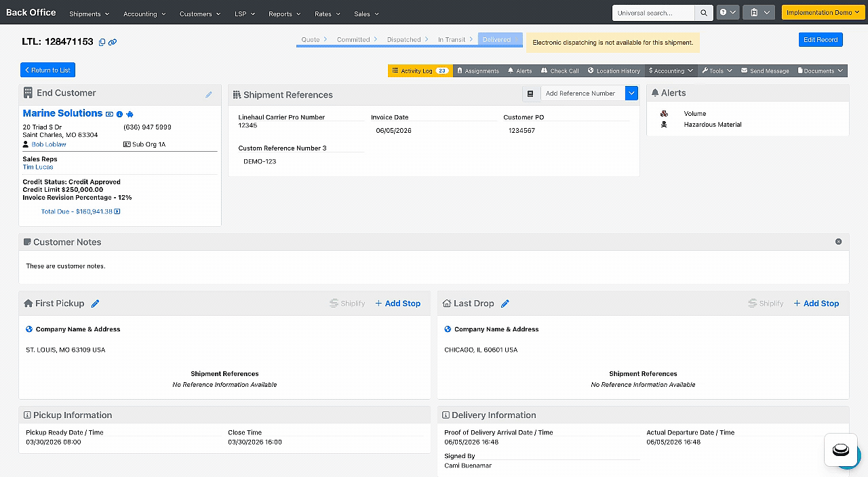Open the Reports menu
868x477 pixels.
click(284, 14)
